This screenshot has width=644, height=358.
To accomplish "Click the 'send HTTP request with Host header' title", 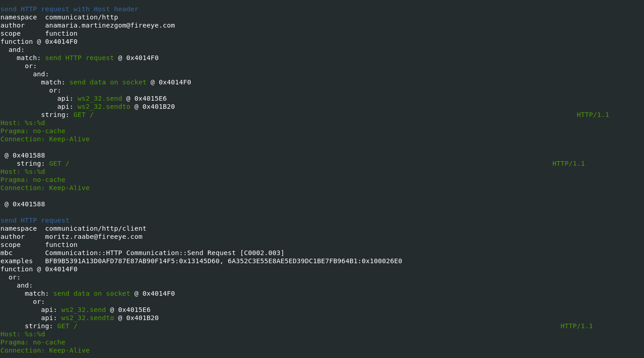I will tap(69, 9).
